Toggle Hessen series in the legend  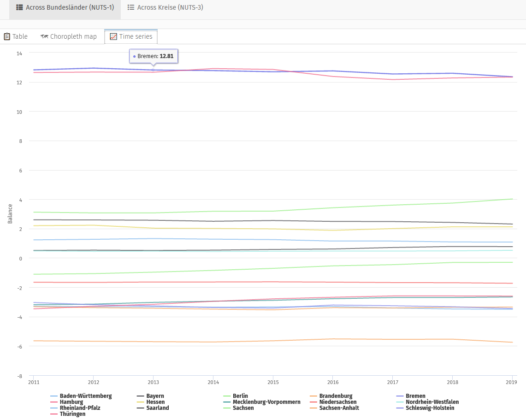[151, 402]
